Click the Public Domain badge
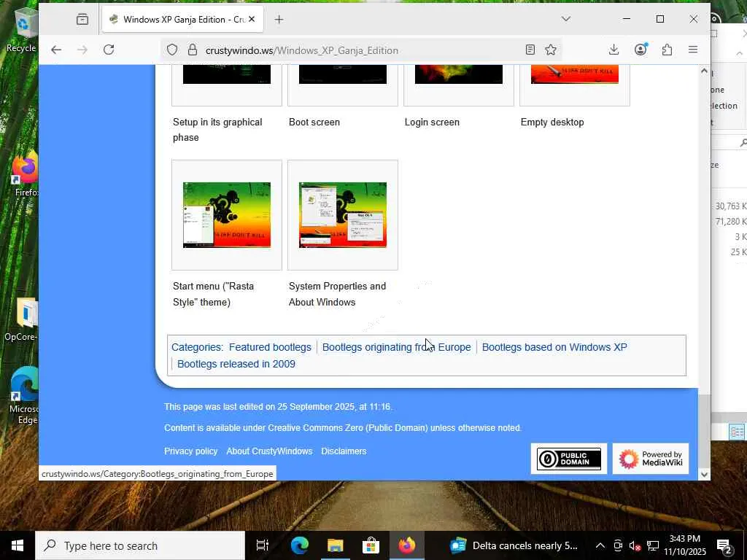The image size is (747, 560). (x=569, y=459)
